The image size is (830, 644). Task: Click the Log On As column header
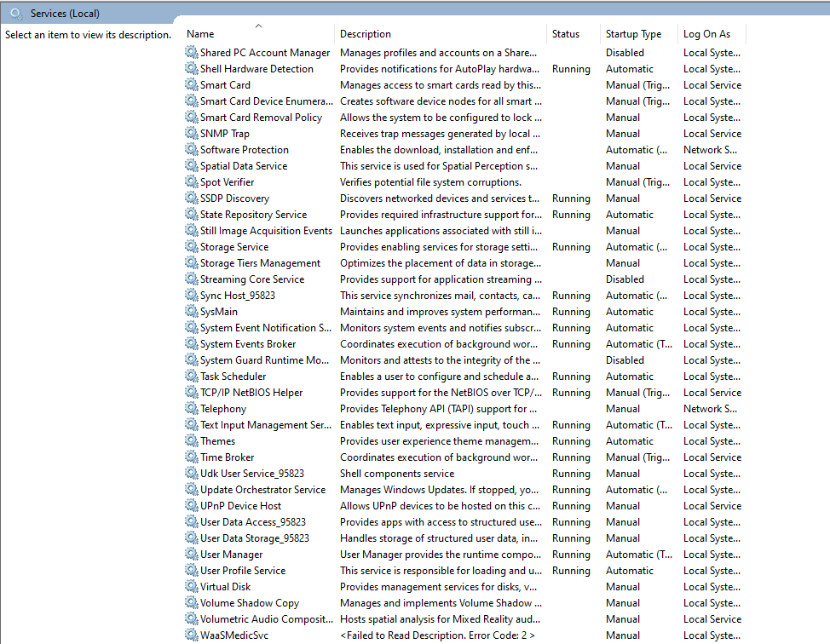(706, 34)
